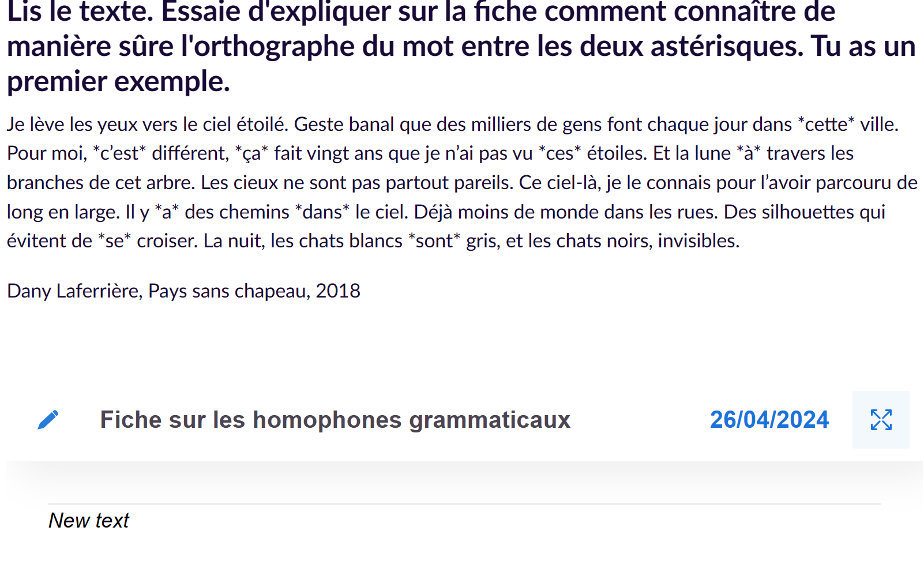The image size is (924, 561).
Task: Click the starred *a* after "Il y"
Action: (x=167, y=212)
